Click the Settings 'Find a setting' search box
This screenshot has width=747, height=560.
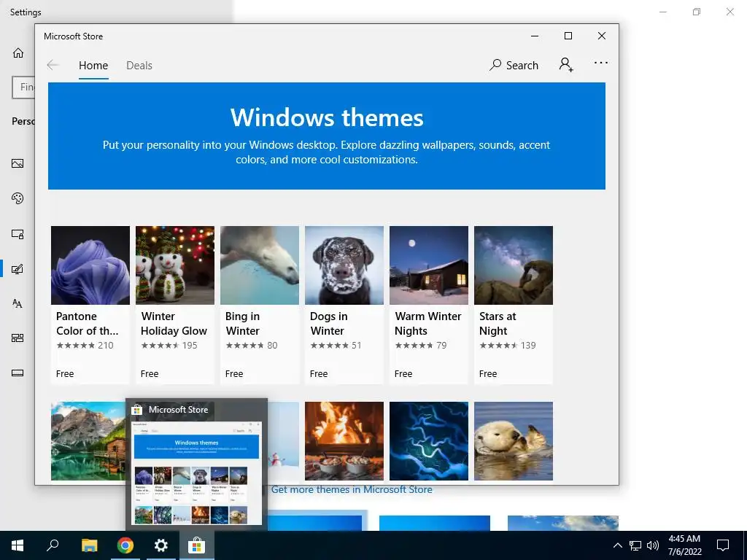(x=23, y=87)
